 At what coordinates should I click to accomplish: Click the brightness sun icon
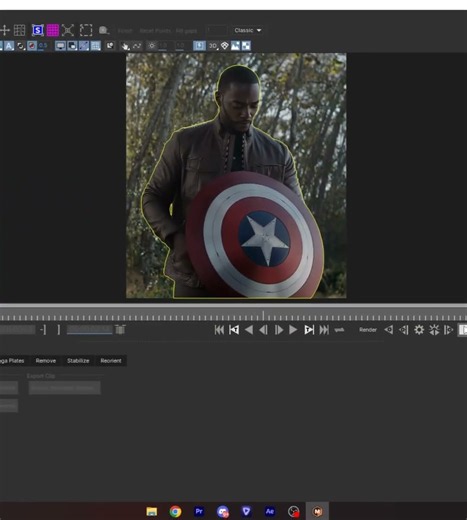coord(152,46)
